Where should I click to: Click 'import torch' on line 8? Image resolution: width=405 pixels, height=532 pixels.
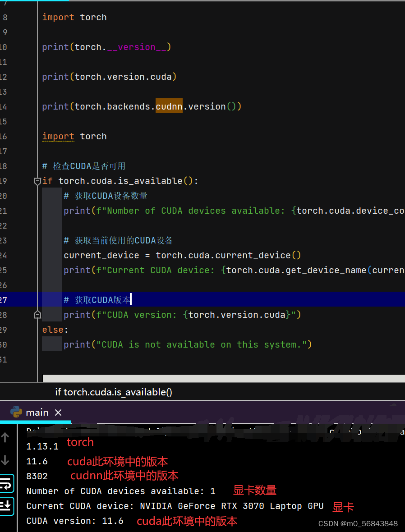[74, 17]
